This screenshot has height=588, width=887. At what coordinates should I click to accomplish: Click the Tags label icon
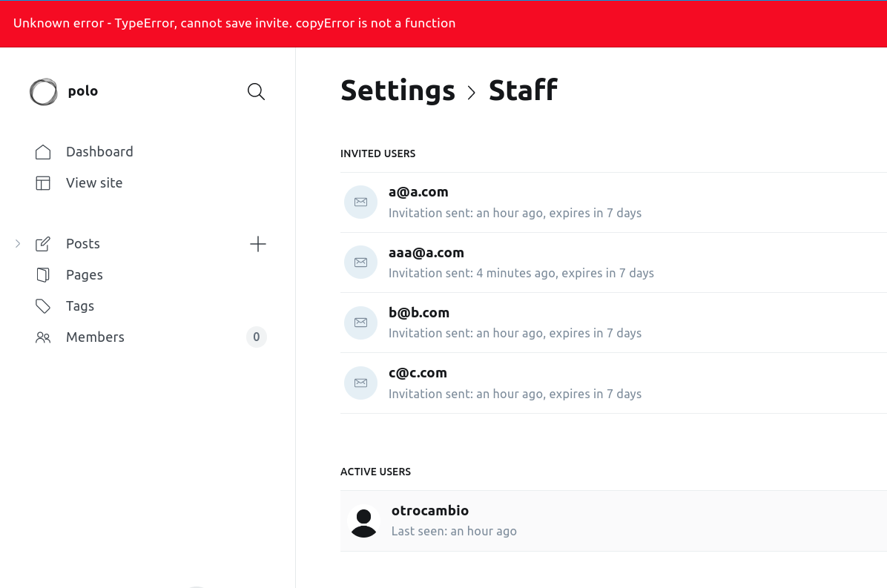[43, 305]
